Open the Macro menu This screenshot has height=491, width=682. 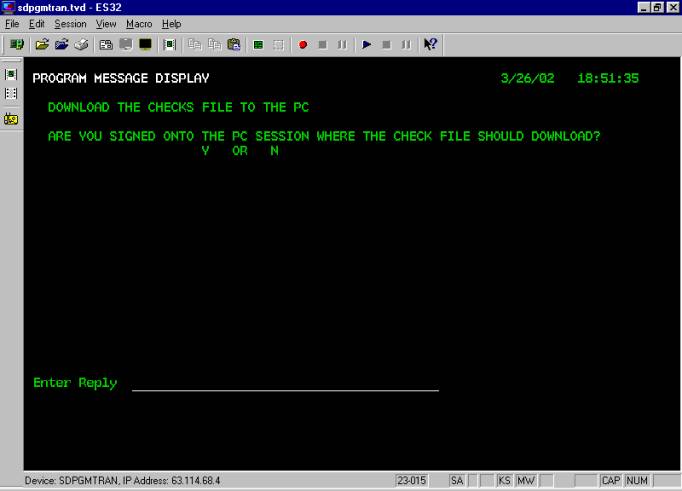click(139, 24)
